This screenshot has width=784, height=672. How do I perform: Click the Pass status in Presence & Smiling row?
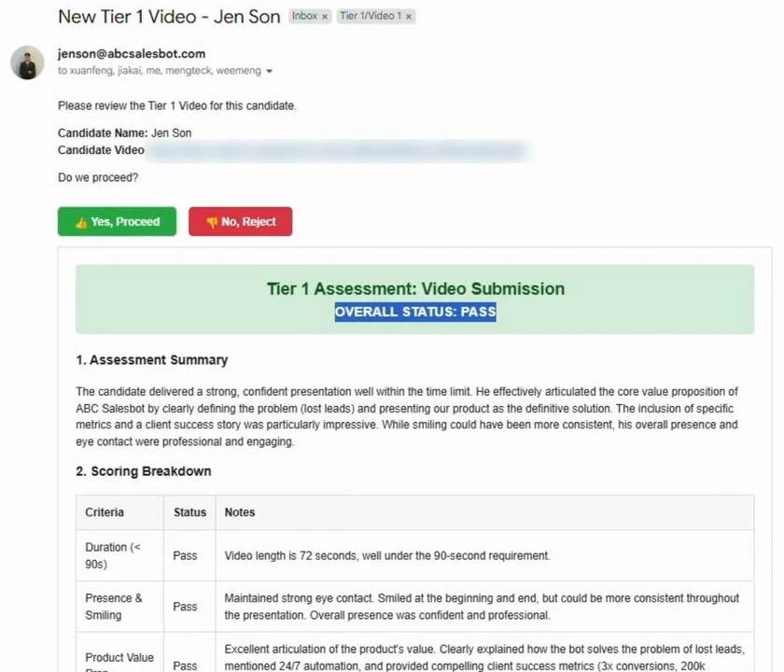(x=185, y=607)
